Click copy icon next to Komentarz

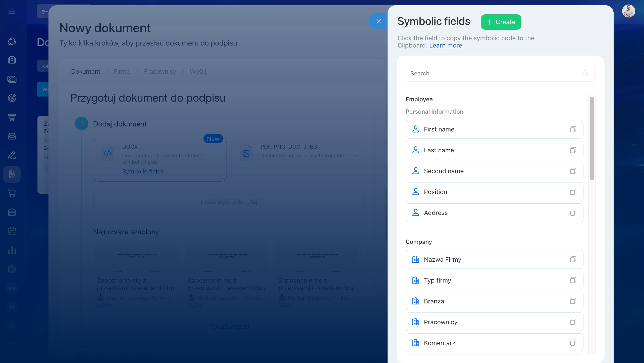click(573, 343)
